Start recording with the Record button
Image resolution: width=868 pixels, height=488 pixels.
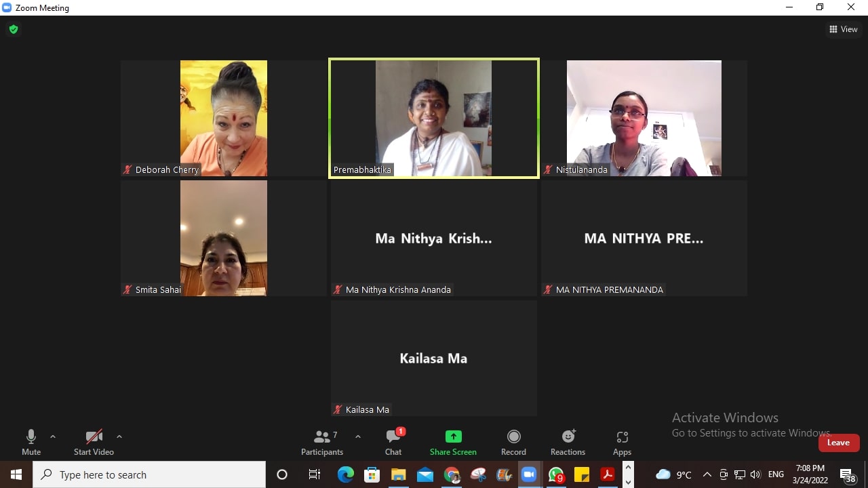click(x=513, y=443)
